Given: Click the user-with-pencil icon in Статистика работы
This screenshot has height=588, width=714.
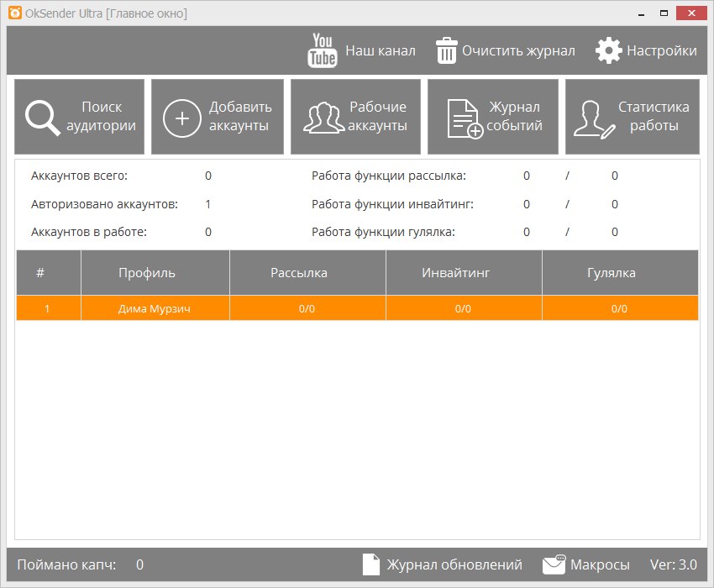Looking at the screenshot, I should point(594,119).
